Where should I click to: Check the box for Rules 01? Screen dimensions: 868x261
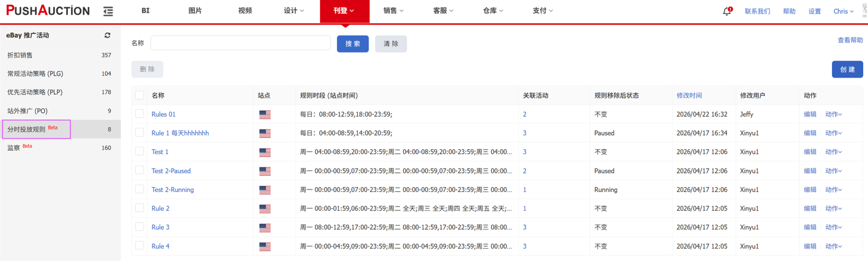(x=139, y=114)
